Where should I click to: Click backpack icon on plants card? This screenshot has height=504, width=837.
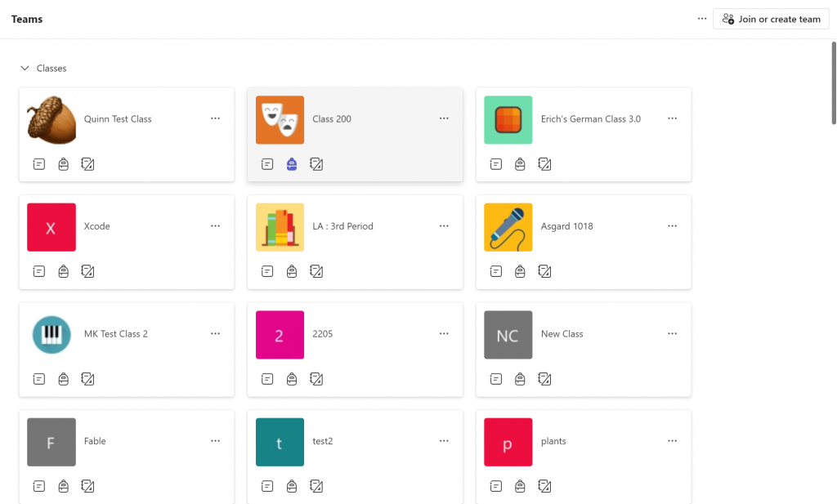pos(520,486)
